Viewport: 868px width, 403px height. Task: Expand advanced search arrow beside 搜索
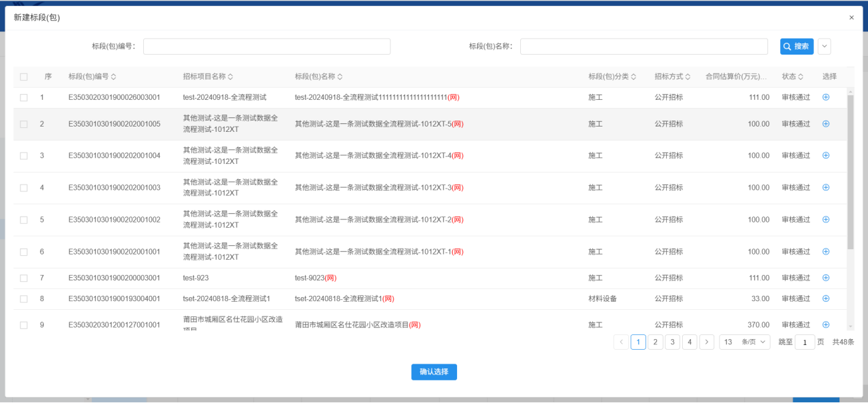(x=825, y=46)
